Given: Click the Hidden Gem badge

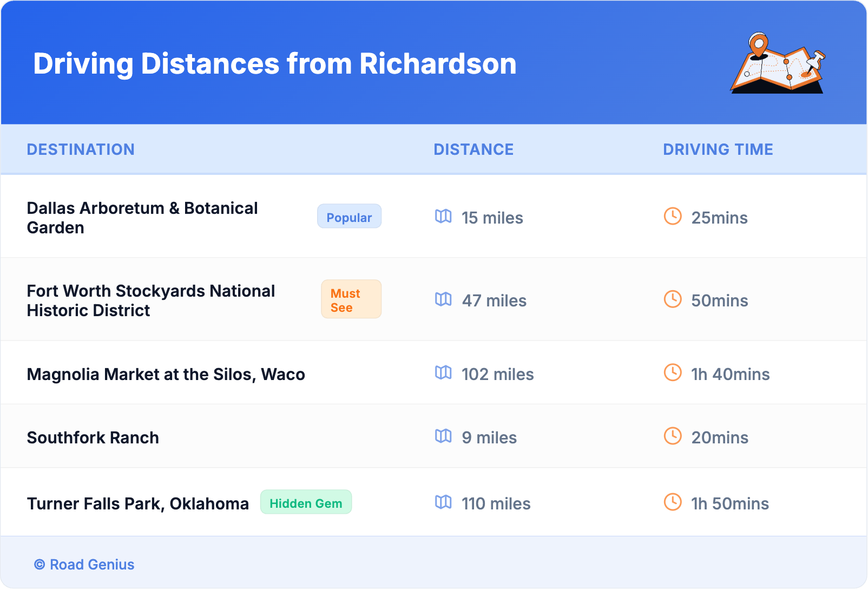Looking at the screenshot, I should click(x=306, y=502).
